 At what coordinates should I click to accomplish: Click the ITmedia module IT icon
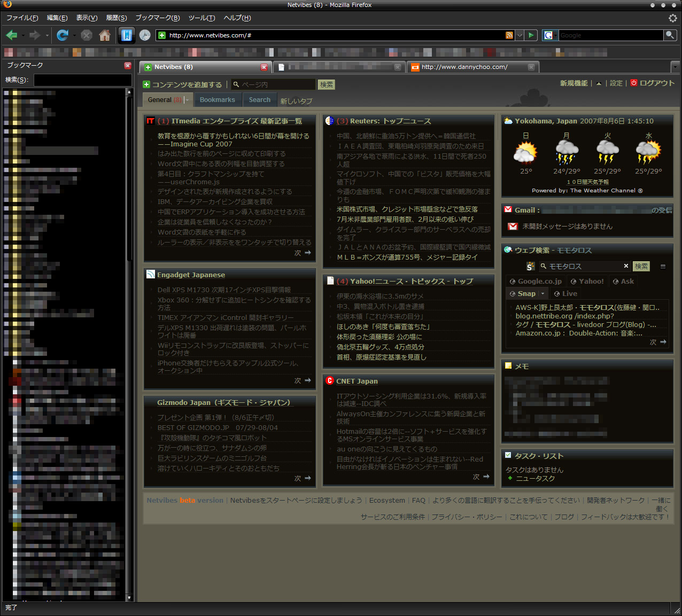point(150,121)
